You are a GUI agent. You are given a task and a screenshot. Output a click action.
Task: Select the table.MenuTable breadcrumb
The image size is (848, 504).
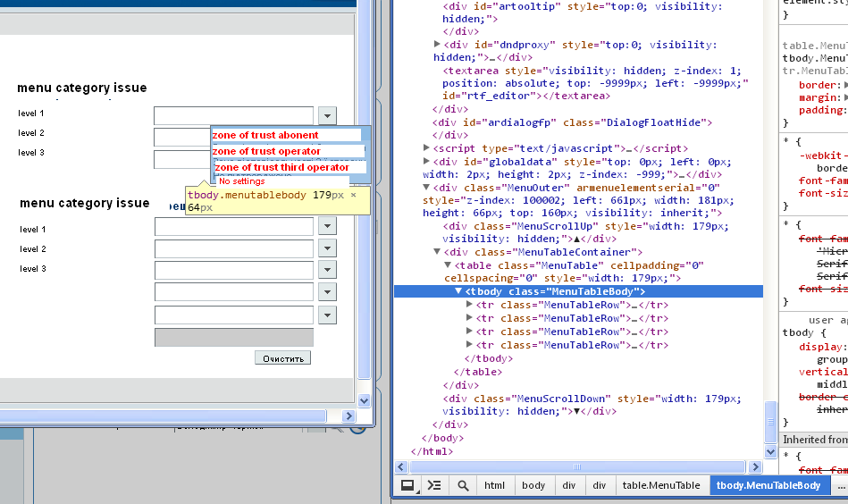click(661, 485)
